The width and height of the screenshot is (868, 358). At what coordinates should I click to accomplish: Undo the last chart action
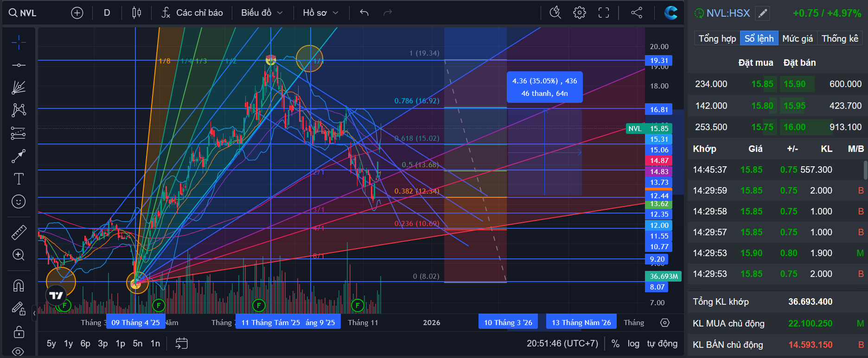click(364, 13)
